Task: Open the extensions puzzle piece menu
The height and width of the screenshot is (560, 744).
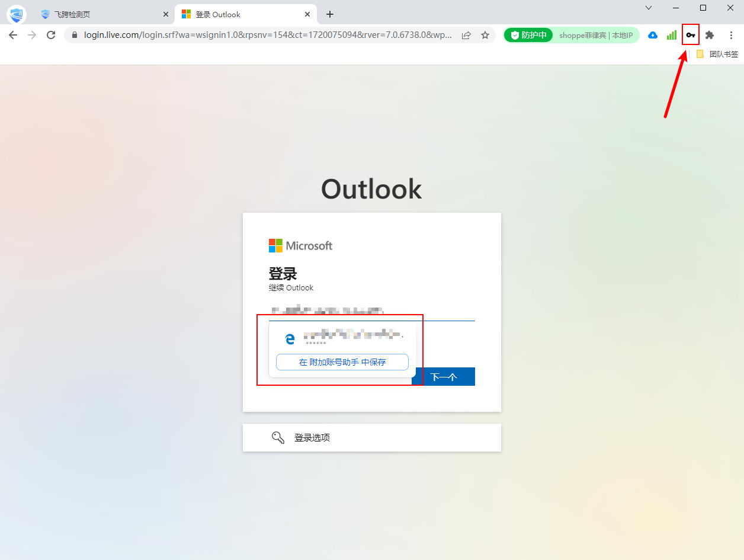Action: click(x=710, y=35)
